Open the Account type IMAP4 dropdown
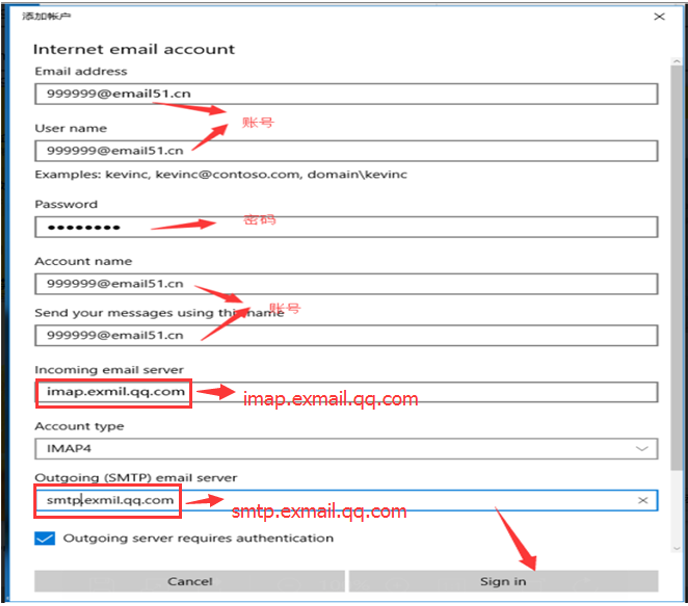The height and width of the screenshot is (606, 688). coord(346,448)
